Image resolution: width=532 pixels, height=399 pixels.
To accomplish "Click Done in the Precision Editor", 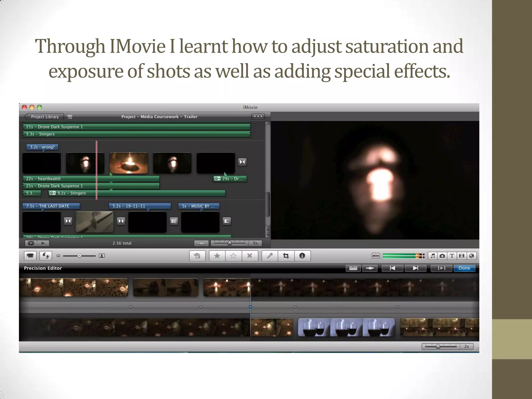I will click(x=464, y=268).
